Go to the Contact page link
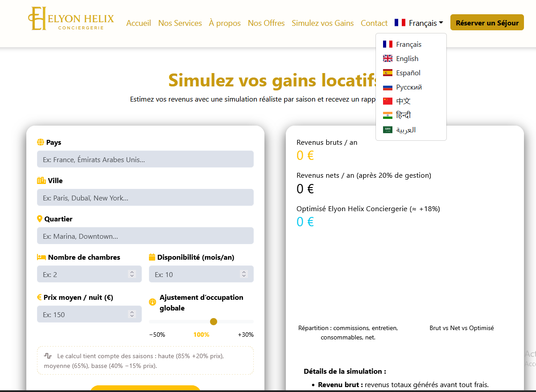 pyautogui.click(x=374, y=23)
